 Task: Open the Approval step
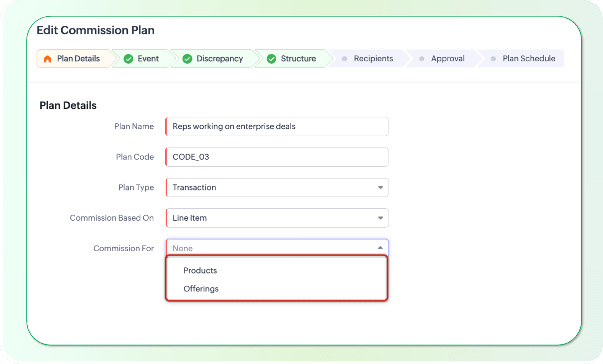pyautogui.click(x=448, y=59)
